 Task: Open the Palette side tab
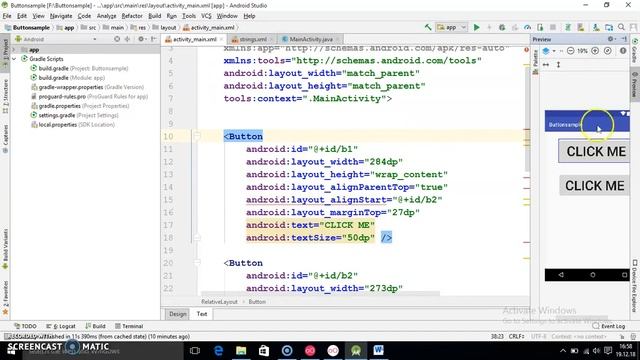[536, 62]
